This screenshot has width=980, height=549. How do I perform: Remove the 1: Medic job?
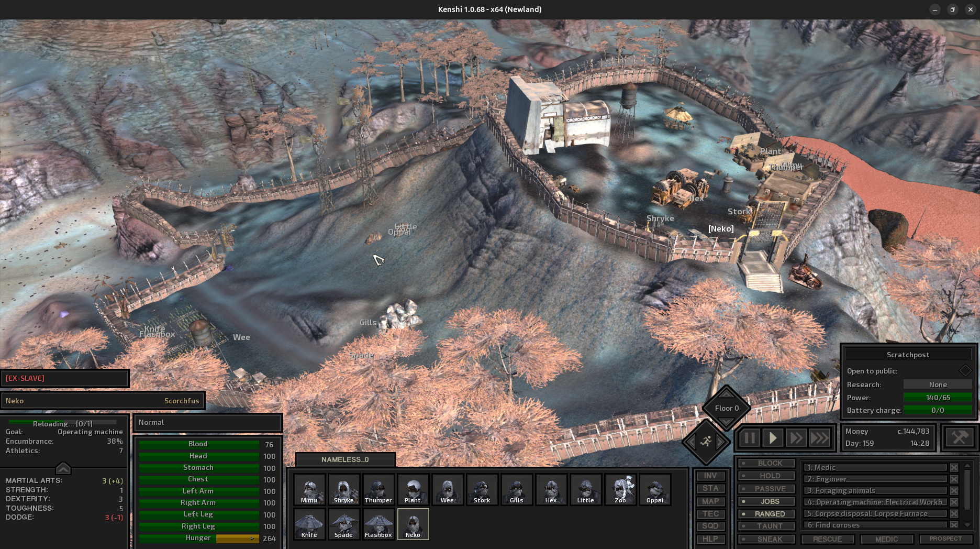click(x=954, y=467)
